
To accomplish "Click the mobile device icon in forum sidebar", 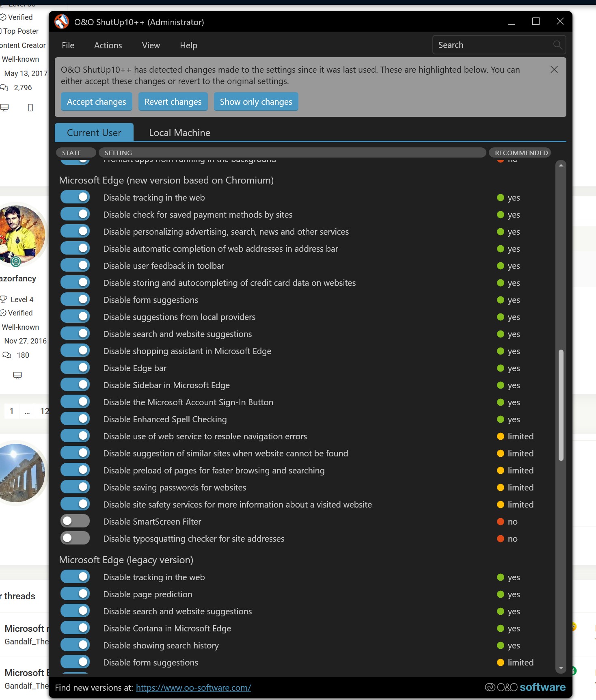I will (30, 108).
